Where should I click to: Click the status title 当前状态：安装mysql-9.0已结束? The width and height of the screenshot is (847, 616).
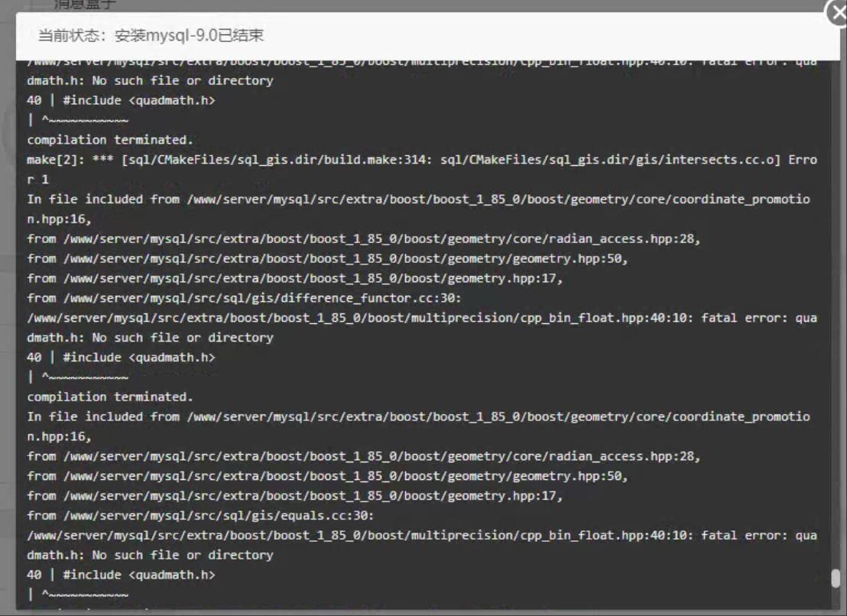pos(151,36)
